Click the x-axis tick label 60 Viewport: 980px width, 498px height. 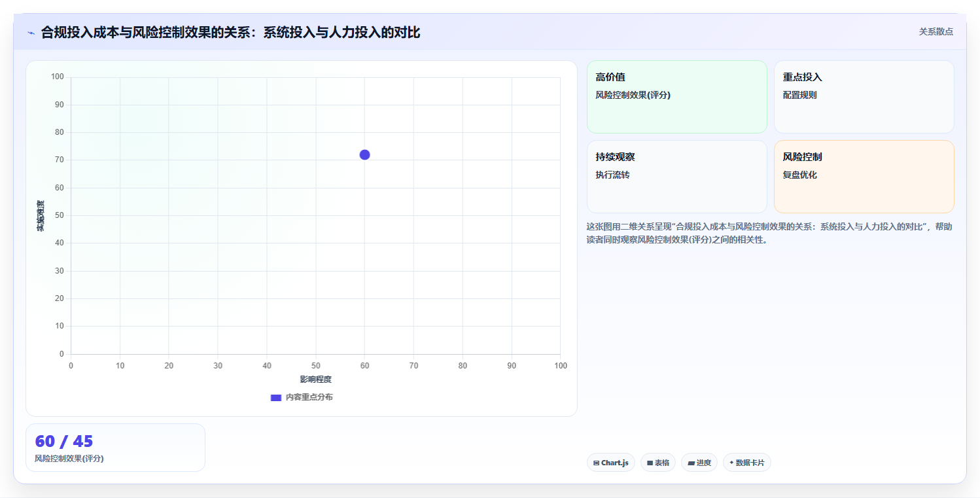point(365,365)
